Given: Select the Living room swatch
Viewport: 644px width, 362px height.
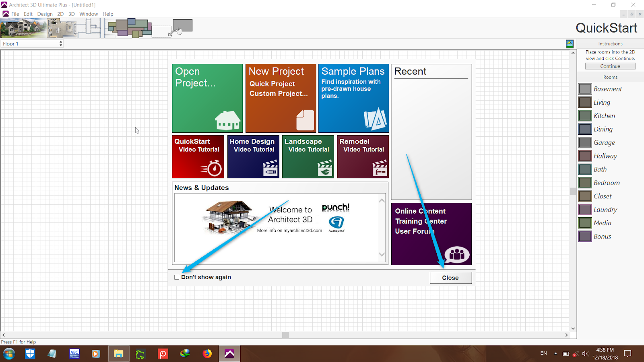Looking at the screenshot, I should pos(585,102).
